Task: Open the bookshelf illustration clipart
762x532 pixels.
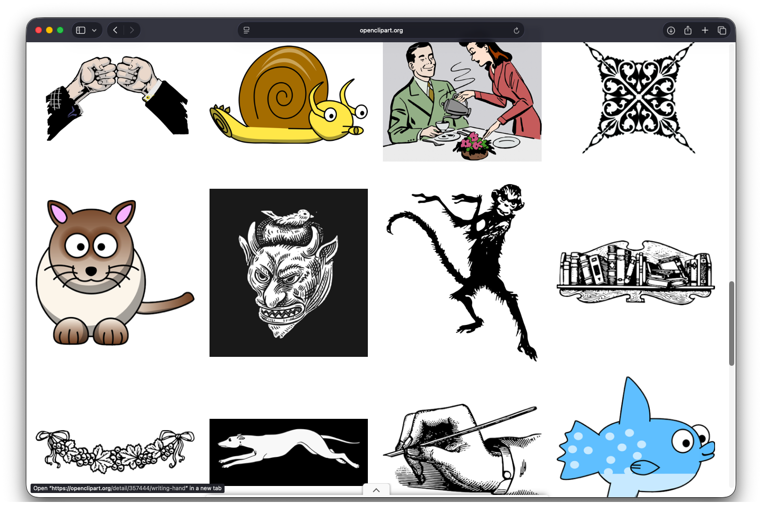Action: point(636,272)
